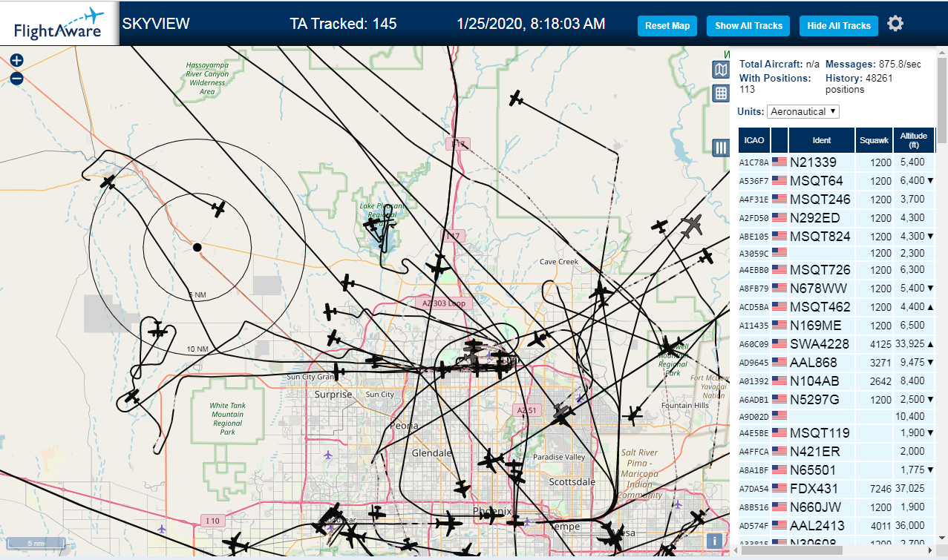Zoom out the map with the minus icon
The image size is (948, 560).
pyautogui.click(x=17, y=78)
